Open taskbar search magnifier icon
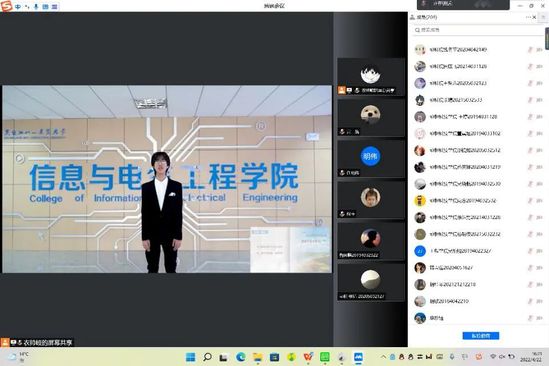The image size is (549, 366). pyautogui.click(x=207, y=357)
